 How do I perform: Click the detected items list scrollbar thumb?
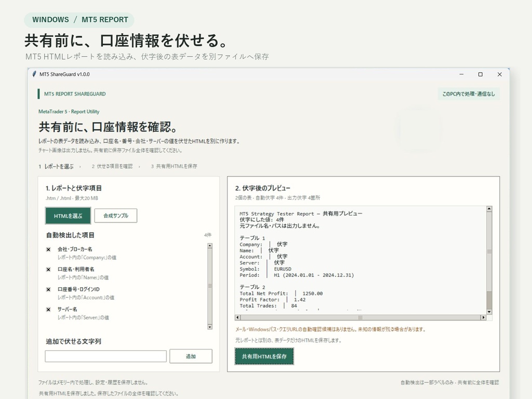[x=210, y=286]
